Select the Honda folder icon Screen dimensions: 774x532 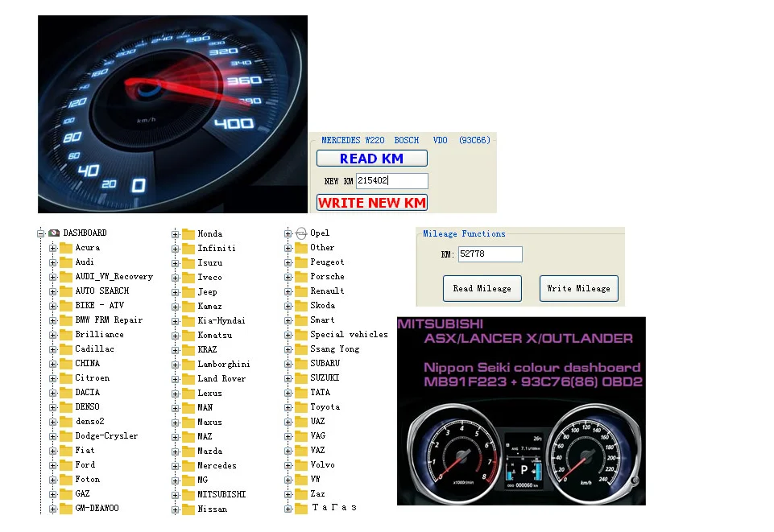point(188,233)
